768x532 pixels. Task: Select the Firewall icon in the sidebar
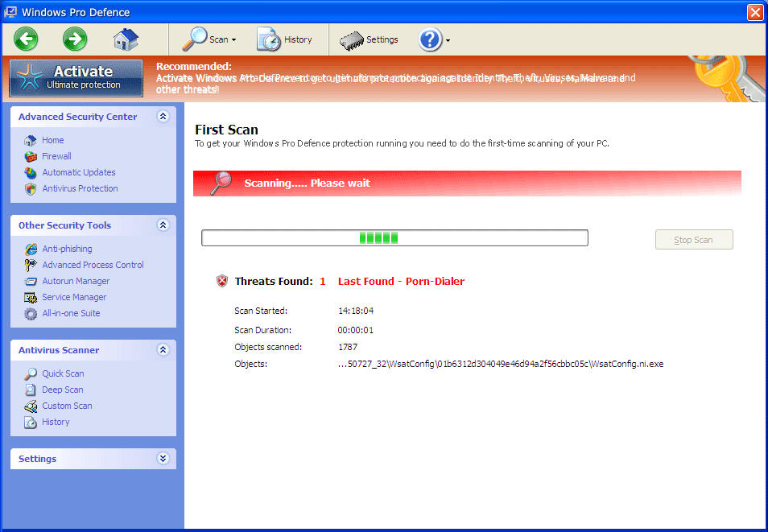29,156
